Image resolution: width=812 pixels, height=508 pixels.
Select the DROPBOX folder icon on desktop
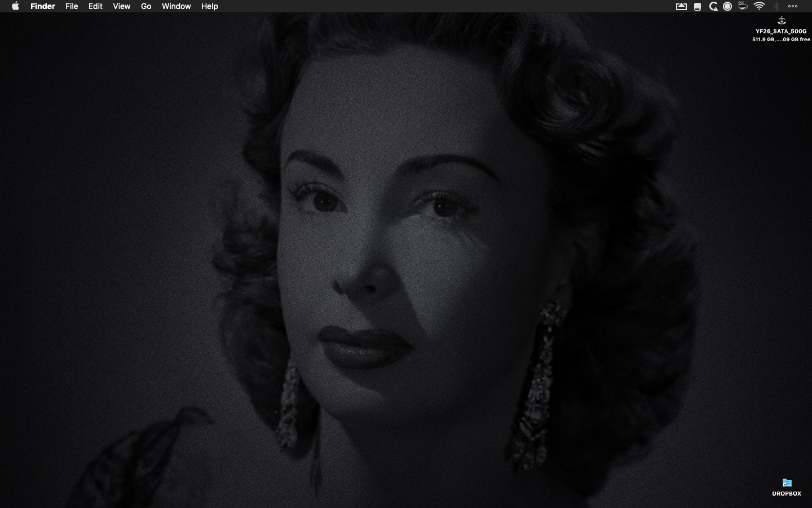pos(787,483)
